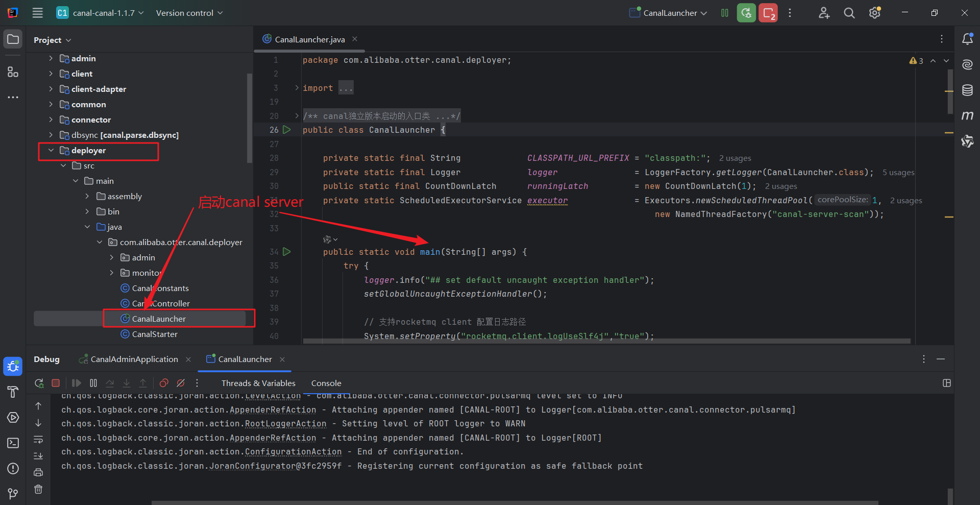Toggle scroll to end of console
Viewport: 980px width, 505px height.
[x=38, y=456]
